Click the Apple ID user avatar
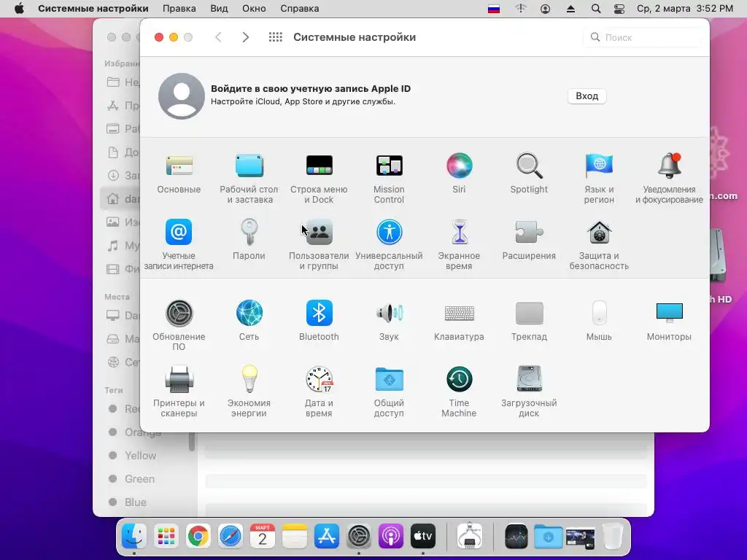Image resolution: width=747 pixels, height=560 pixels. 182,96
